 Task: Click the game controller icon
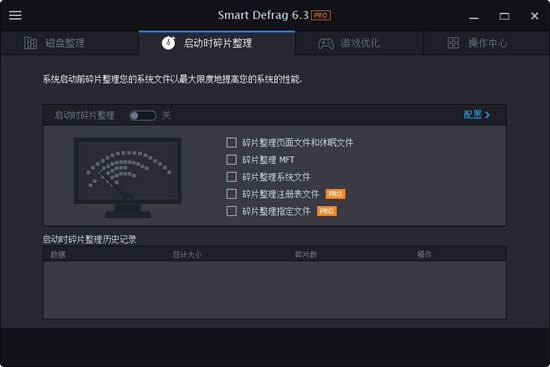[326, 44]
